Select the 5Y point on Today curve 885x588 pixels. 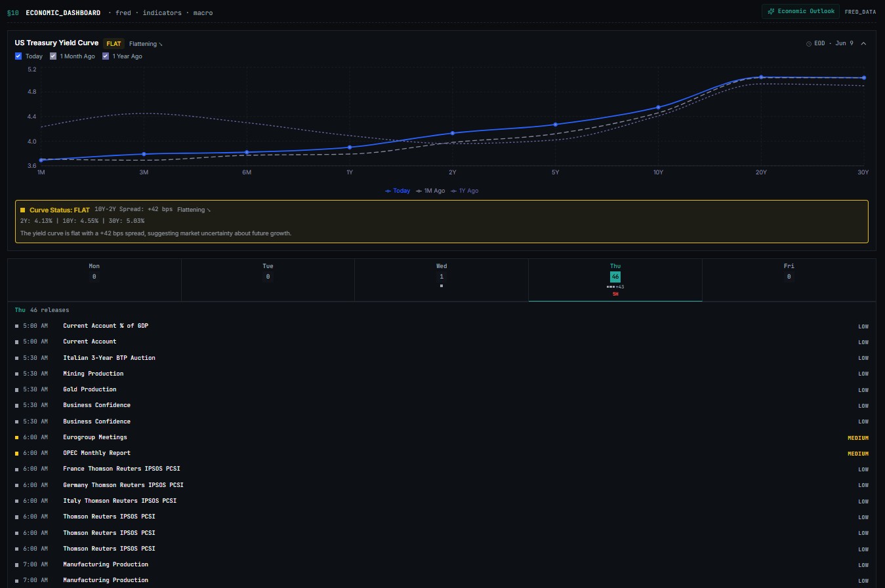pyautogui.click(x=556, y=125)
